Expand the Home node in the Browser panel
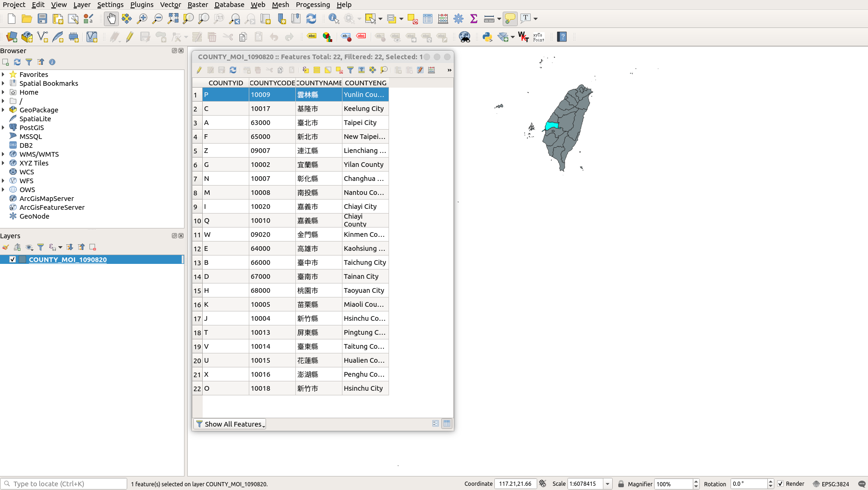This screenshot has height=490, width=868. click(x=3, y=92)
